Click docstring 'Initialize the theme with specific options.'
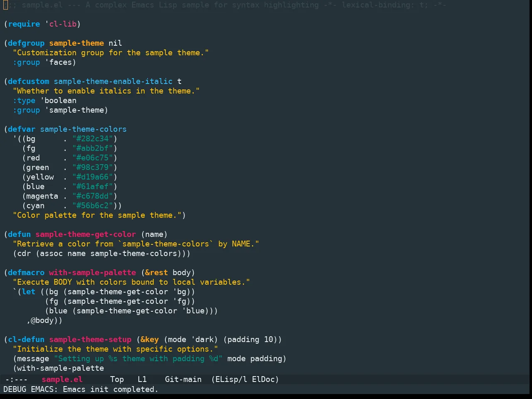532x399 pixels. click(115, 349)
